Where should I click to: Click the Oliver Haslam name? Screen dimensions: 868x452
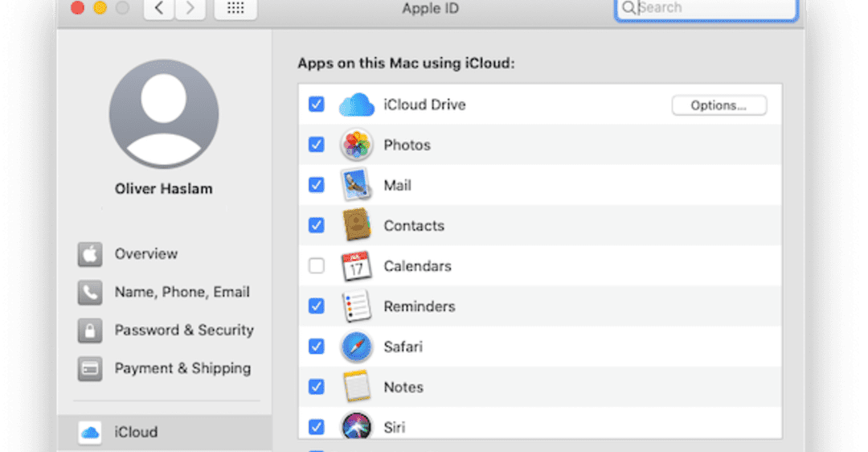[164, 189]
